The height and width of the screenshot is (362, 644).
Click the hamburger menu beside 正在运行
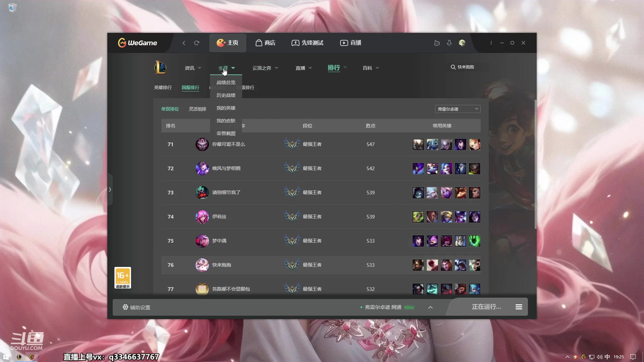(519, 307)
